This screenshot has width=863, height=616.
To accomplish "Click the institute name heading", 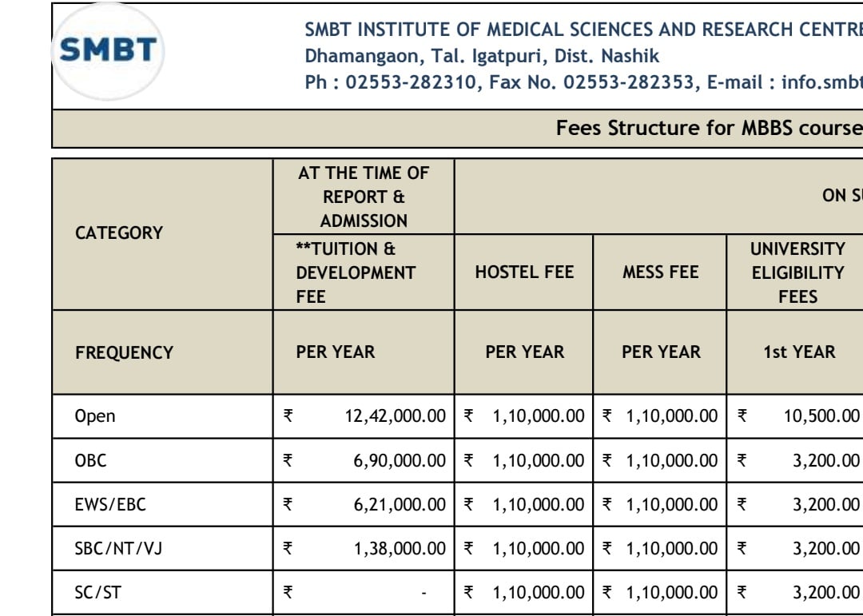I will [x=583, y=30].
